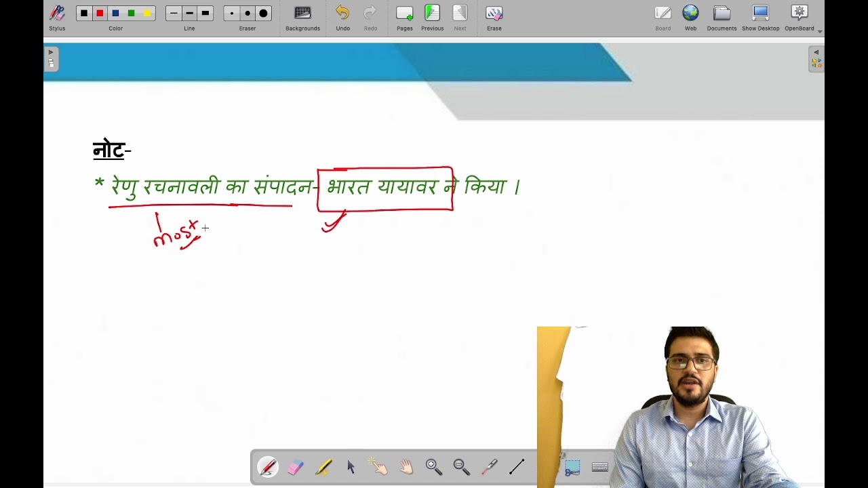
Task: Choose the black pen color
Action: 84,13
